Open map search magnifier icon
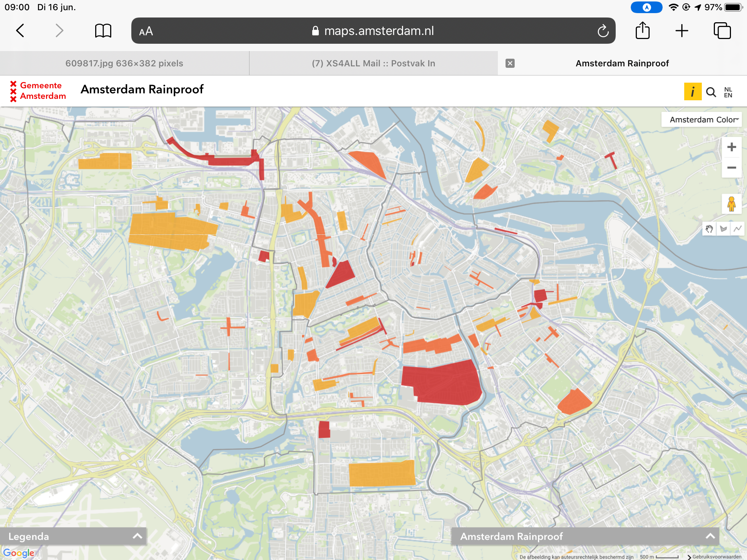This screenshot has height=560, width=747. [711, 92]
